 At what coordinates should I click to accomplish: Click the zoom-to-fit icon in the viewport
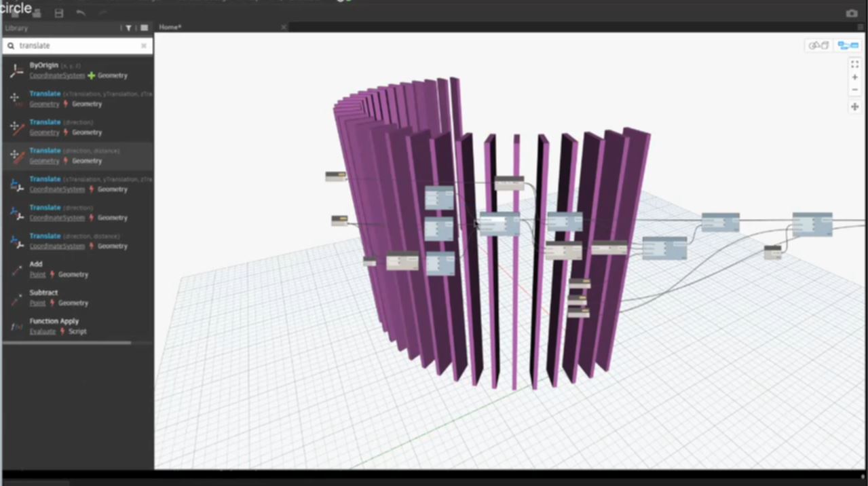[x=854, y=64]
